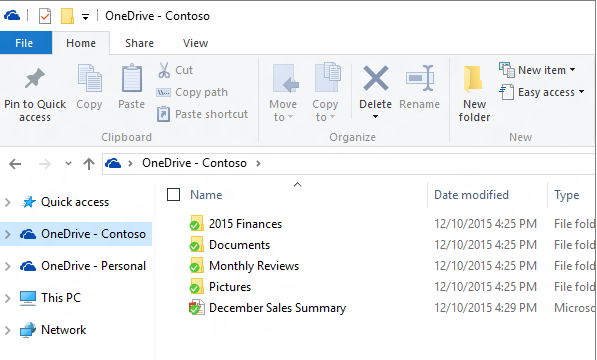The image size is (597, 360).
Task: Sort by the Type column header
Action: 567,195
